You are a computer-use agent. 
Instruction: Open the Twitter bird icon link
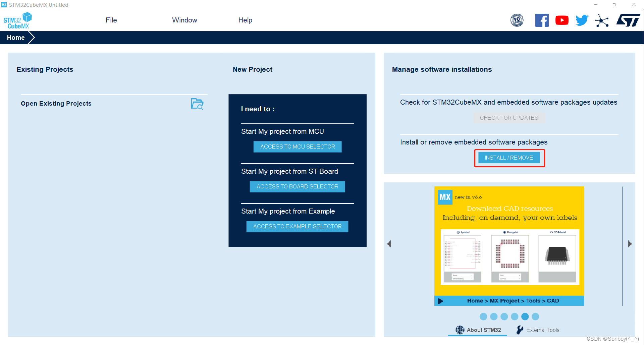click(582, 20)
